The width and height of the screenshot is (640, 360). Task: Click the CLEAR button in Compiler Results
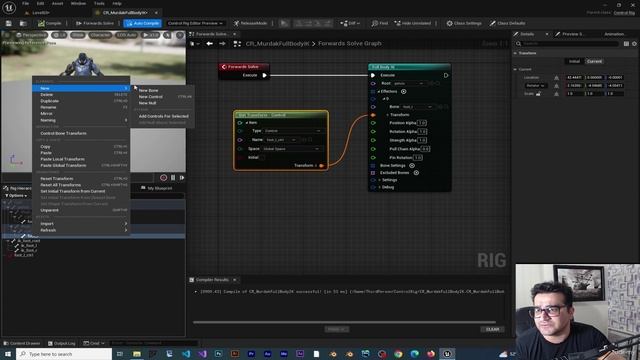492,329
